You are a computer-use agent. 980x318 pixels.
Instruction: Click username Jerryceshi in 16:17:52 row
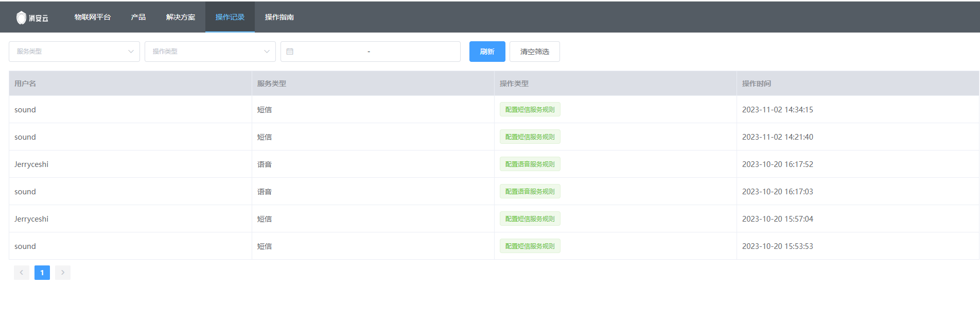[31, 164]
